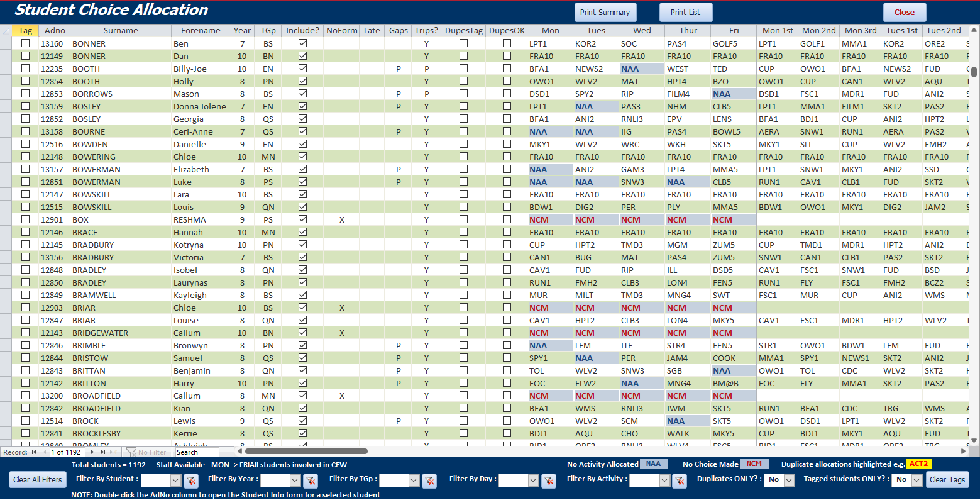The width and height of the screenshot is (980, 500).
Task: Click the No Filter indicator
Action: pyautogui.click(x=146, y=452)
